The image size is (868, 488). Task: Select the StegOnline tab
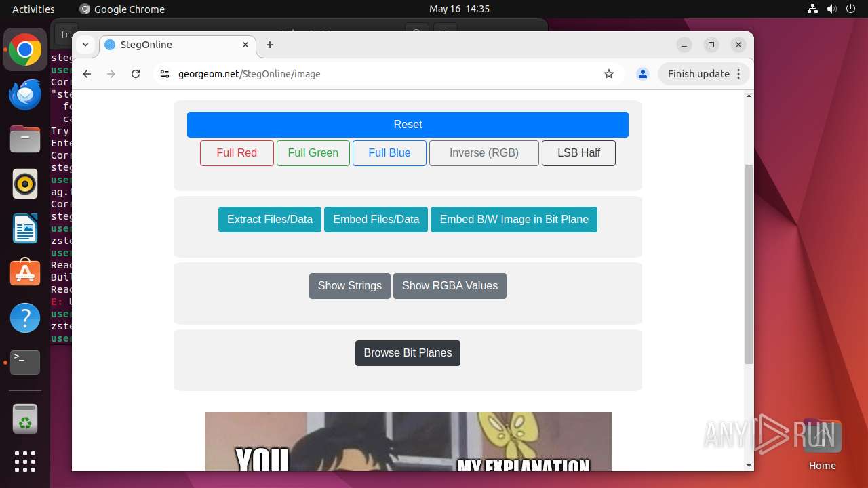coord(178,45)
